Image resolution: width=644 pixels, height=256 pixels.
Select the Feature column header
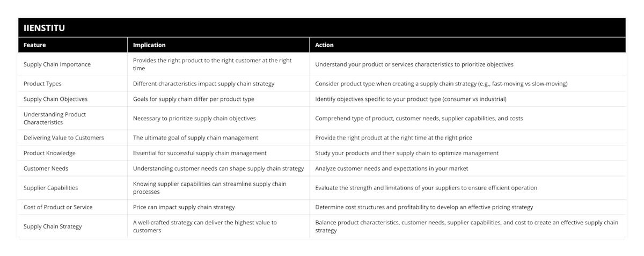35,45
